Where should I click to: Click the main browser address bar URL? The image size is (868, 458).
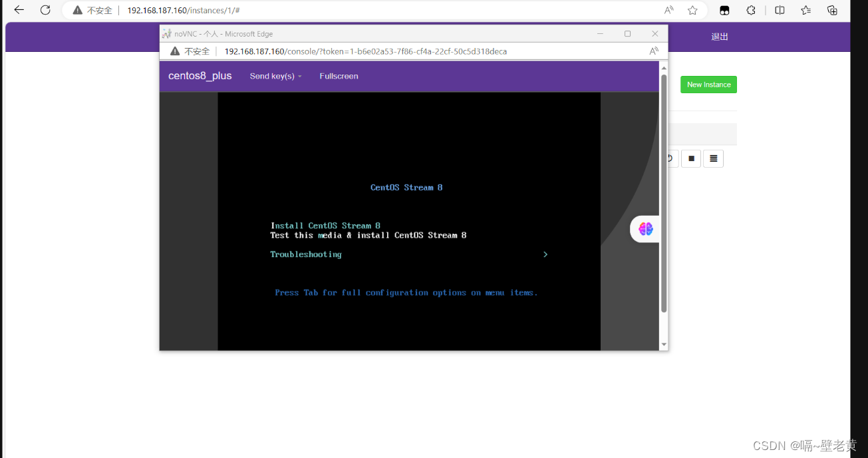(x=184, y=11)
